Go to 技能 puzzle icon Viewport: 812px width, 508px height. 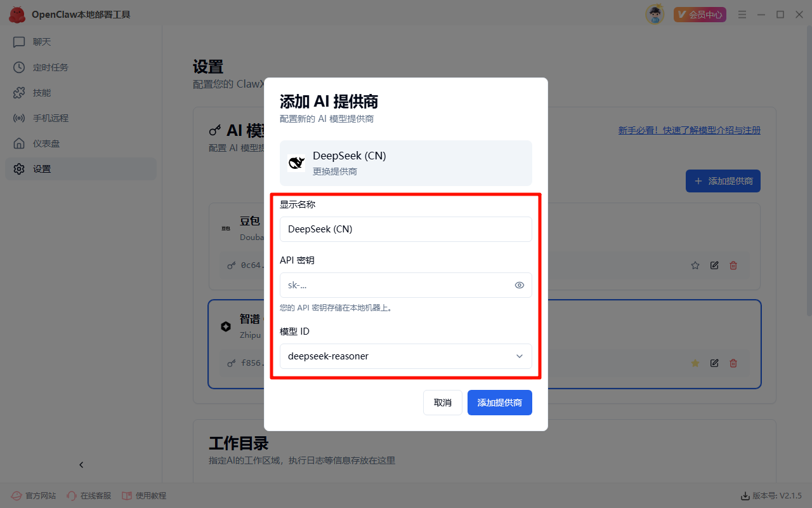(x=20, y=93)
